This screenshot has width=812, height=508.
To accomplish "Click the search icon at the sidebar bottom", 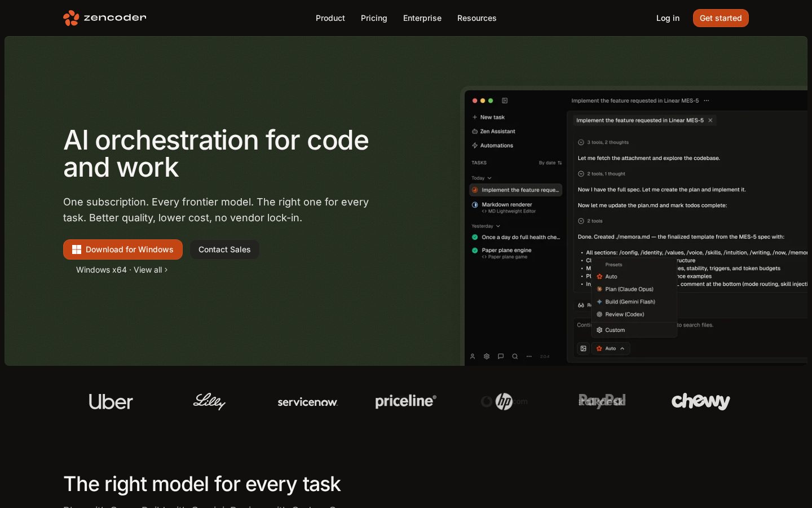I will (x=515, y=356).
